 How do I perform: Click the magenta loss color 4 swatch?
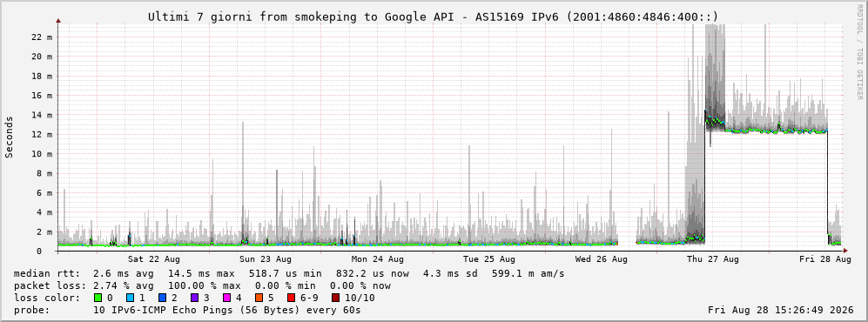point(225,298)
